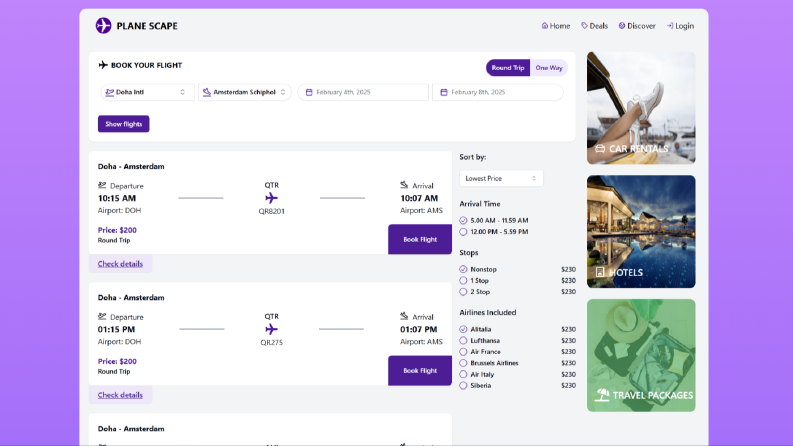The height and width of the screenshot is (446, 793).
Task: Book Flight for the 01:15 PM departure
Action: [420, 371]
